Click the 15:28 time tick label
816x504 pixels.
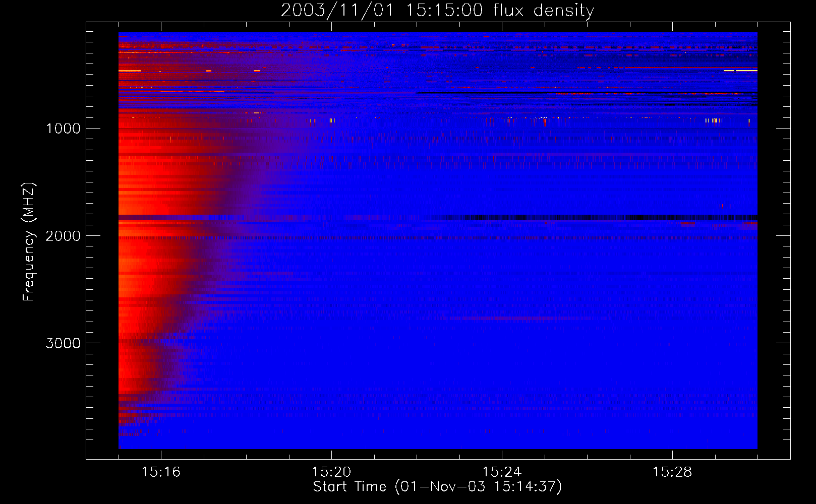(672, 472)
